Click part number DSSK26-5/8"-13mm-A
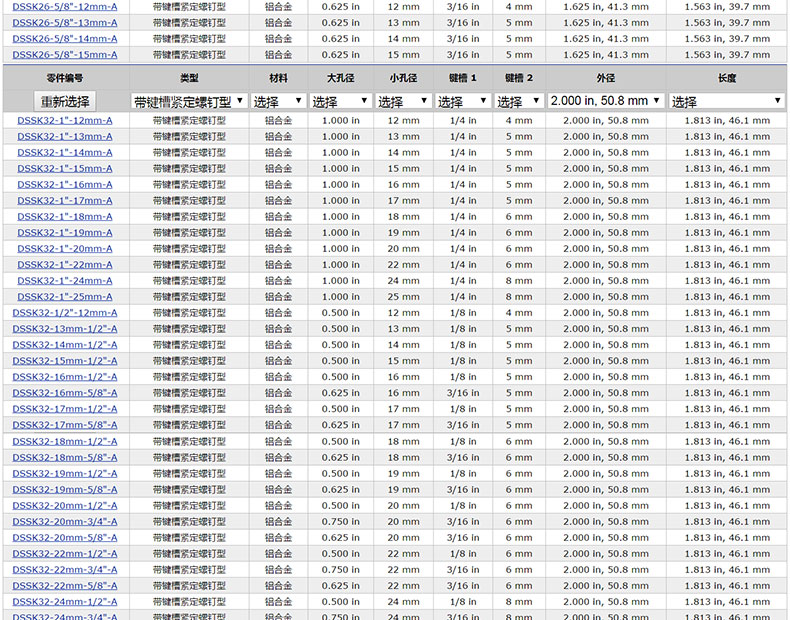The height and width of the screenshot is (620, 790). [x=65, y=22]
